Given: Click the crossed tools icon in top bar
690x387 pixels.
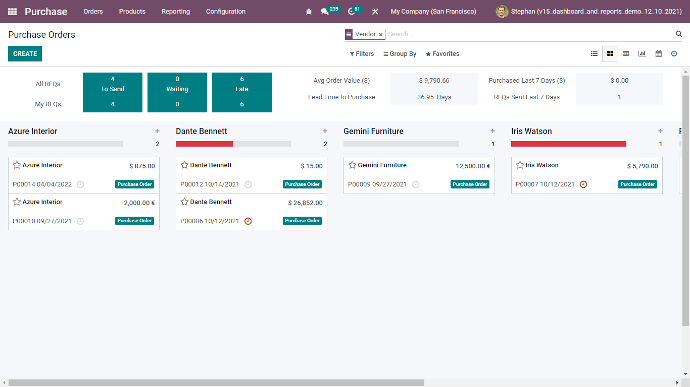Looking at the screenshot, I should coord(375,12).
